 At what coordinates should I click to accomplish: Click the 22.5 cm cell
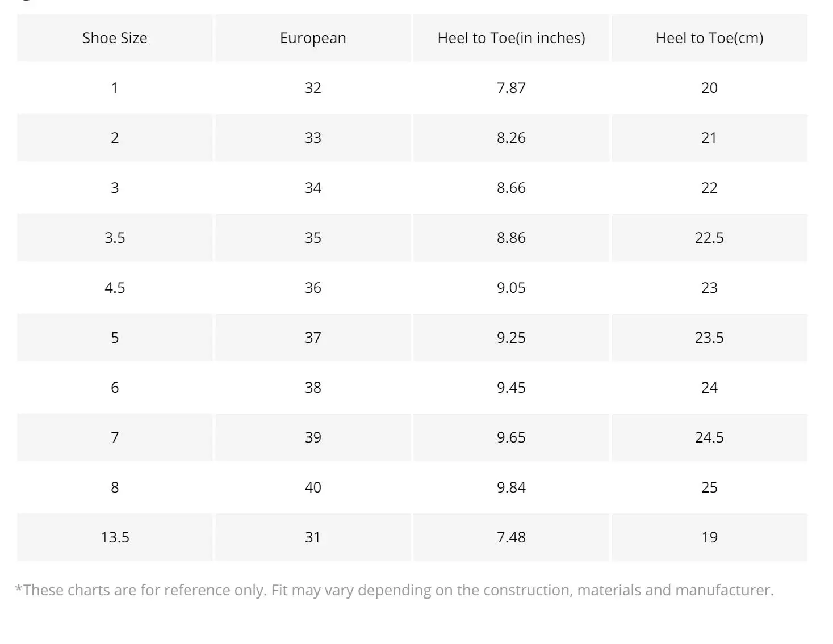pyautogui.click(x=709, y=238)
